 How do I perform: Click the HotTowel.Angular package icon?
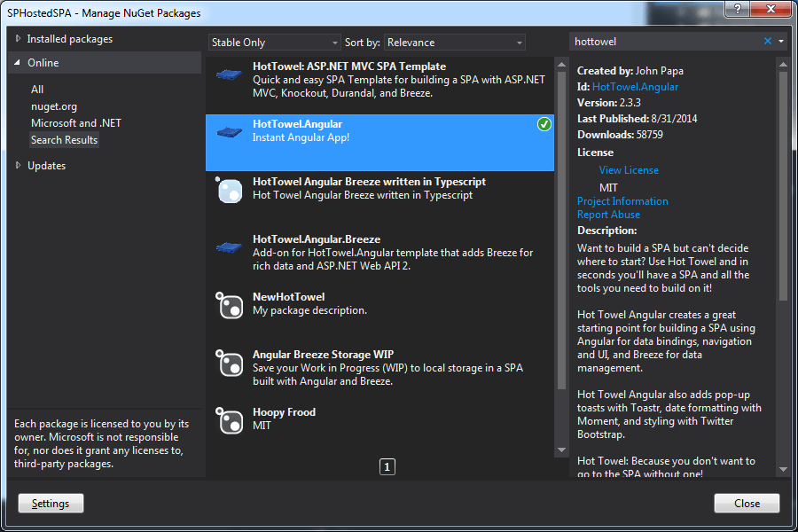[x=229, y=133]
